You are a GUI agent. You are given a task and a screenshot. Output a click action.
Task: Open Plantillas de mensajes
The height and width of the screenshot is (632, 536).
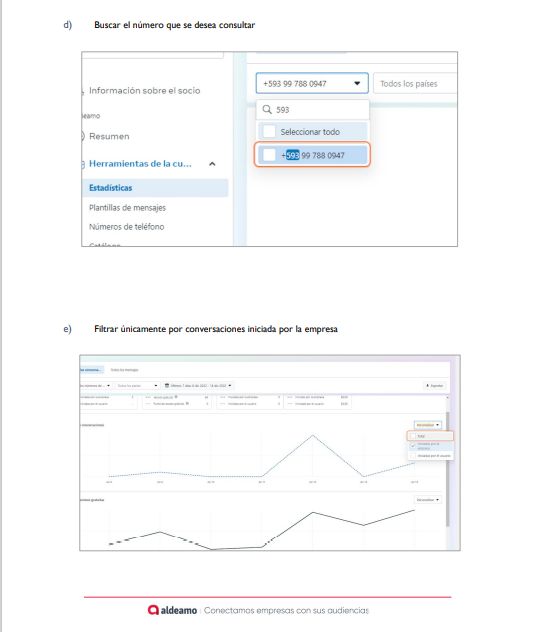pyautogui.click(x=127, y=208)
